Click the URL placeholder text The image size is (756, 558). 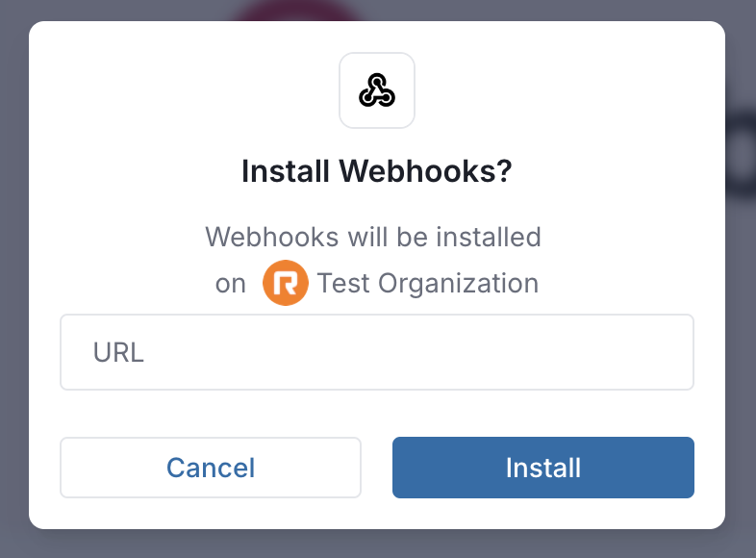pos(118,352)
